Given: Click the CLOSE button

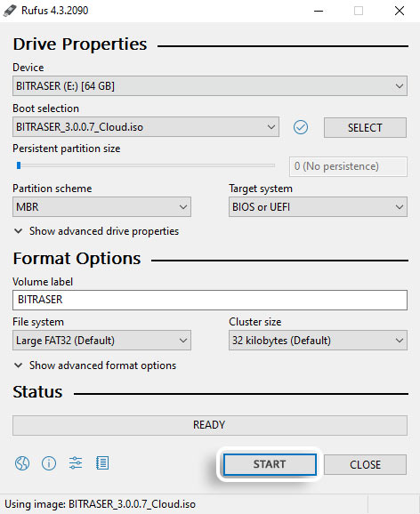Looking at the screenshot, I should 365,464.
